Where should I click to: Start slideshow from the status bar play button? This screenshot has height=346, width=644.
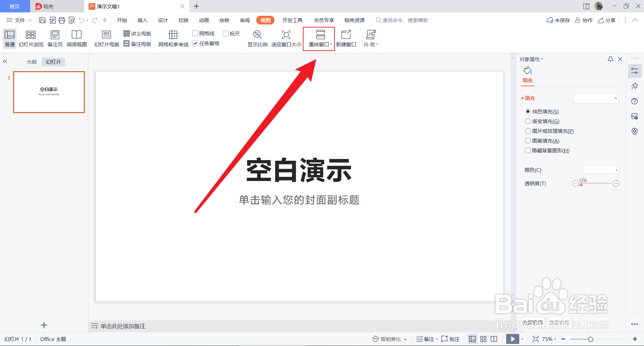pyautogui.click(x=512, y=339)
